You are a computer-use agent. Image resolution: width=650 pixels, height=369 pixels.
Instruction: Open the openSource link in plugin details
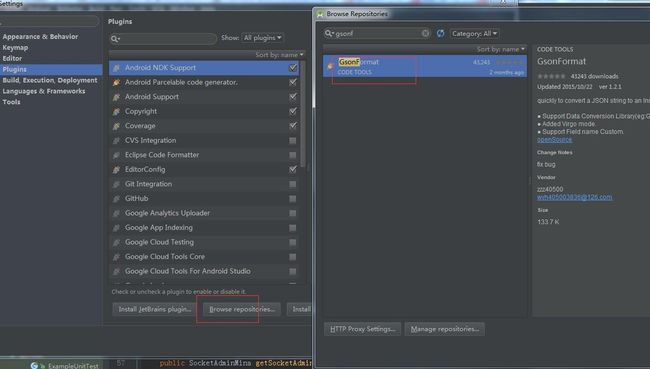click(554, 140)
